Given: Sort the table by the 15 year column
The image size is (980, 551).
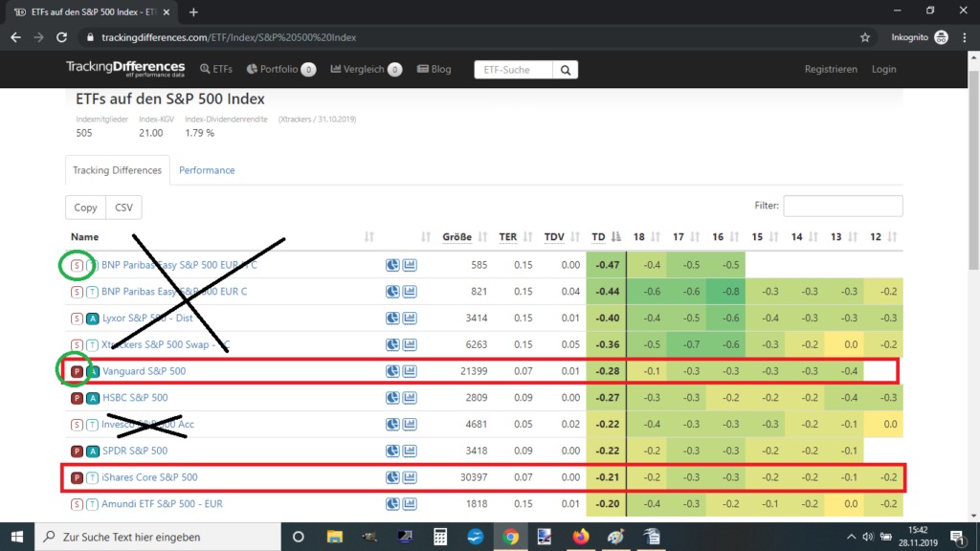Looking at the screenshot, I should point(765,237).
